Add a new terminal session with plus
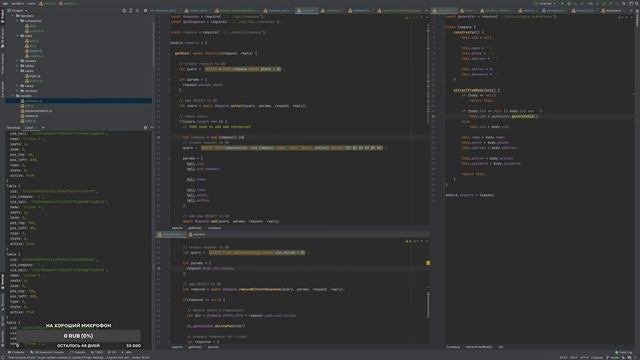This screenshot has width=640, height=360. [x=43, y=128]
